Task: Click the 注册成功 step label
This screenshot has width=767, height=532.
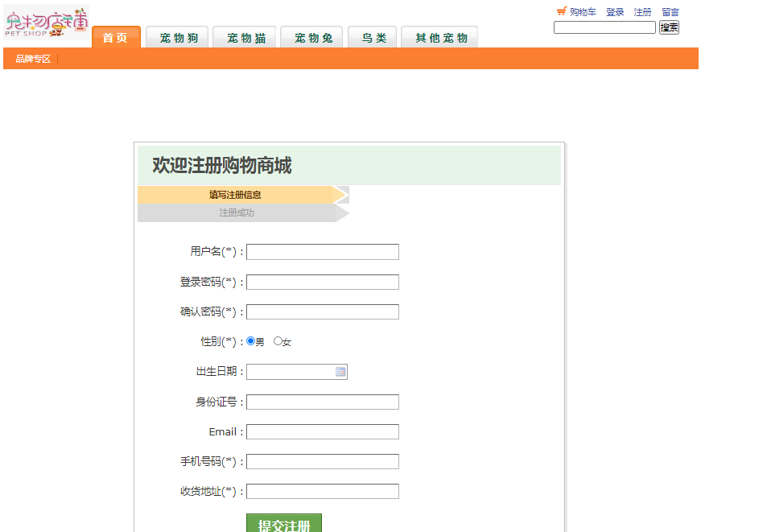Action: coord(237,212)
